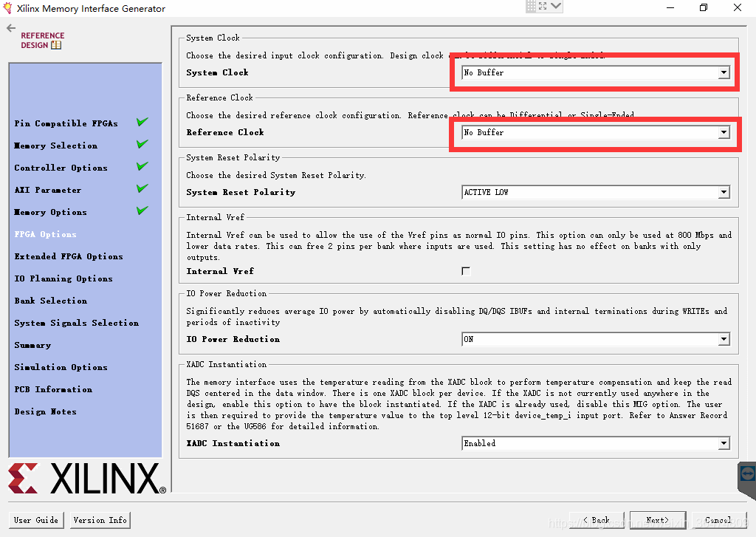Open the XADC Instantiation dropdown
The height and width of the screenshot is (537, 756).
(x=596, y=443)
